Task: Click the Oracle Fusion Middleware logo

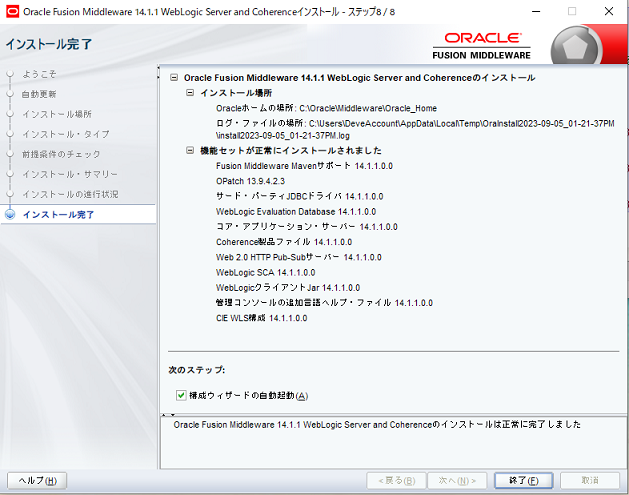Action: click(x=481, y=46)
